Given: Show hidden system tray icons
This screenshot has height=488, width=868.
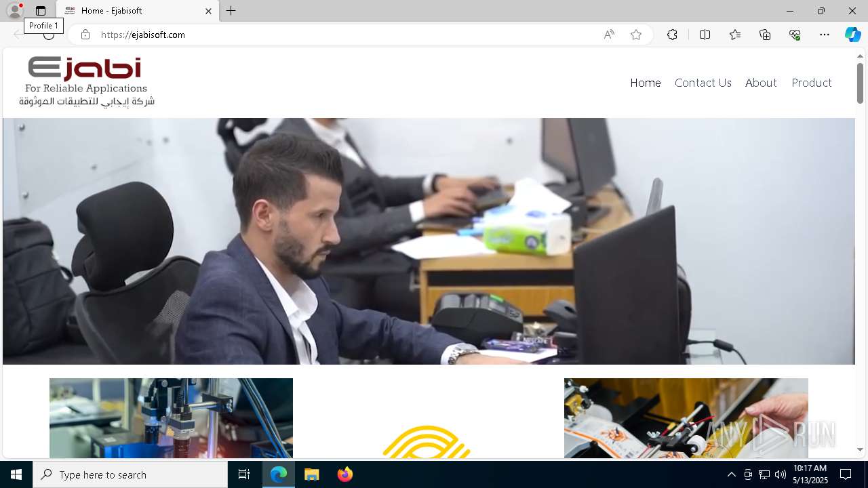Looking at the screenshot, I should [731, 474].
